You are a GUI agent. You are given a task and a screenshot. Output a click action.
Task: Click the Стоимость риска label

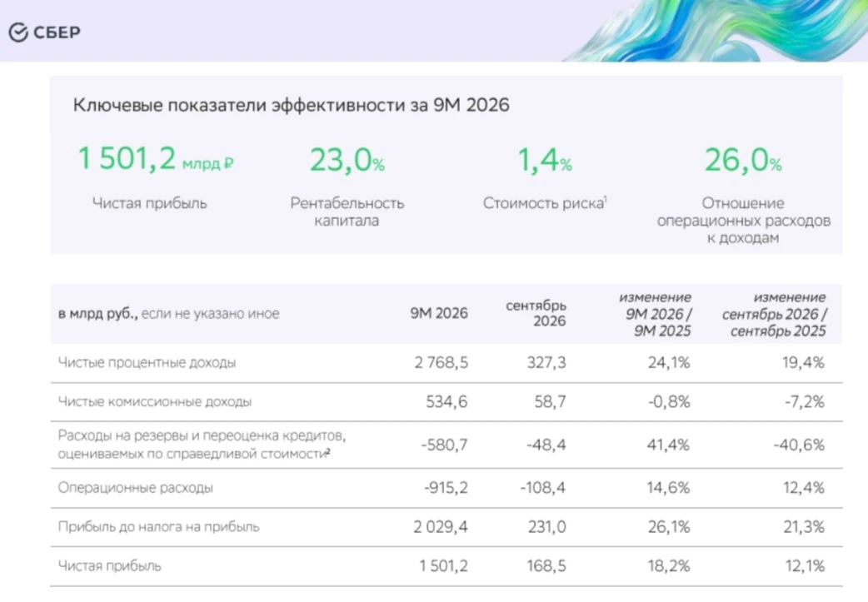545,203
